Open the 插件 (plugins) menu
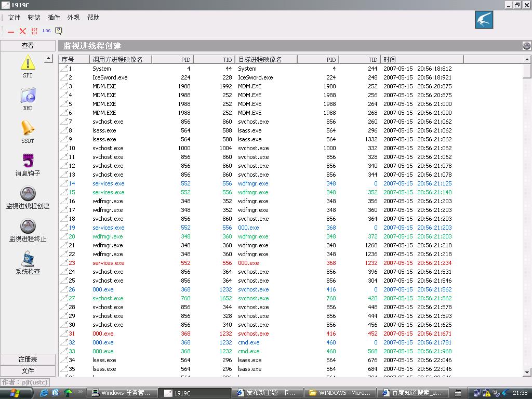The width and height of the screenshot is (532, 399). [x=54, y=18]
